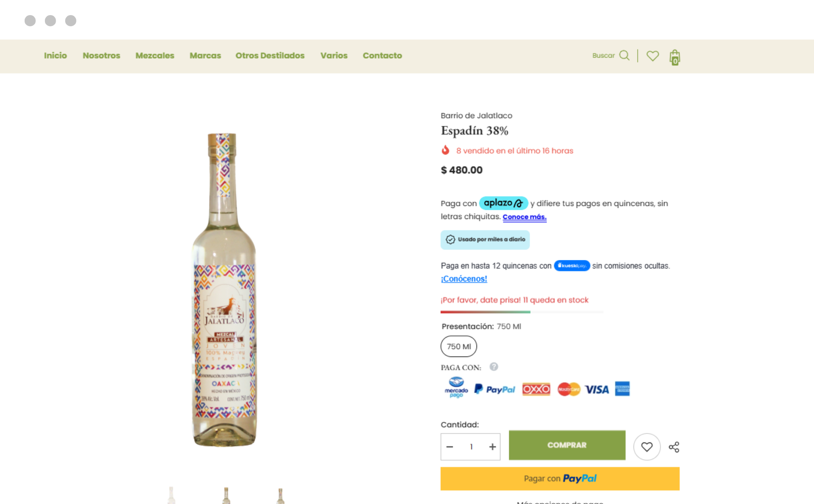Open the wishlist heart in header

653,56
